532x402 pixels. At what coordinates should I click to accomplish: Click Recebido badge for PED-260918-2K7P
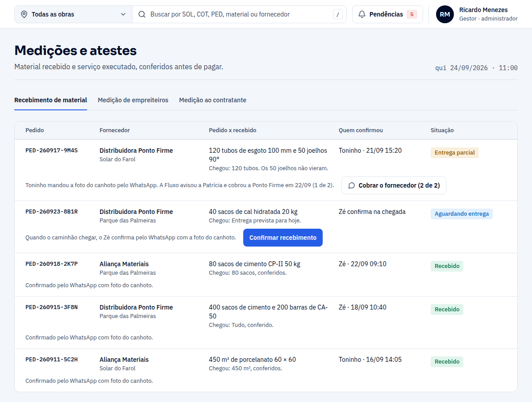coord(447,266)
